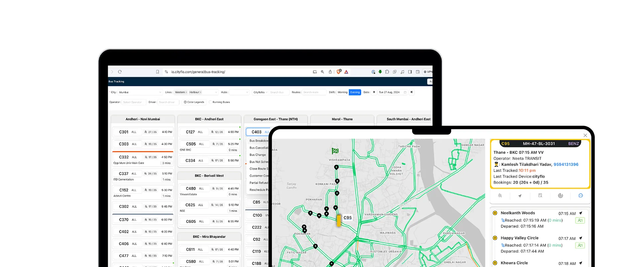
Task: Click the VPN button in browser
Action: coord(428,72)
